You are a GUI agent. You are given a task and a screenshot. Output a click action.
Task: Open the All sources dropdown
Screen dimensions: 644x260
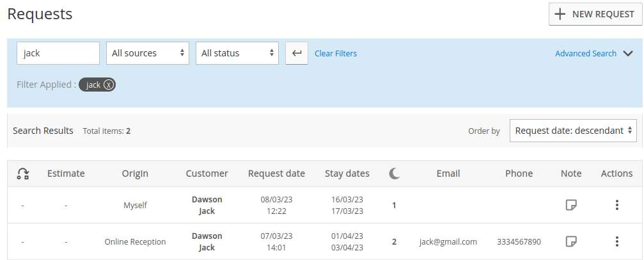[148, 53]
